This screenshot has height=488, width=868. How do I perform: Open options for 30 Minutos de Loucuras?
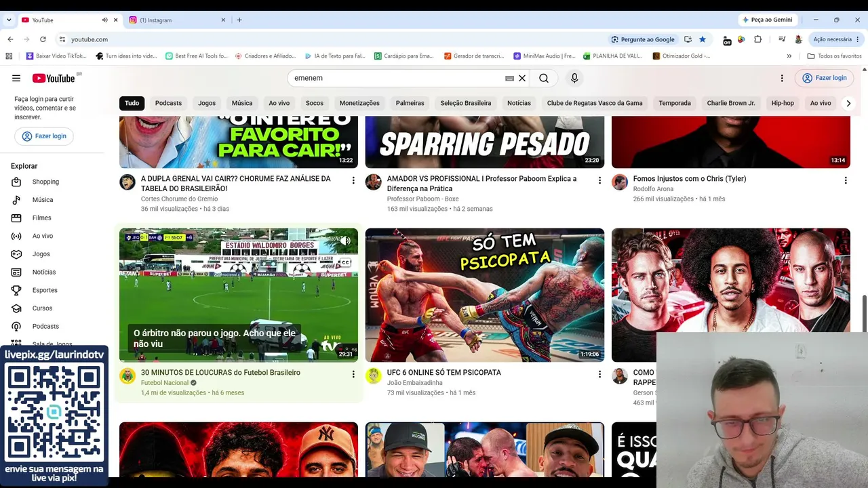(x=353, y=374)
